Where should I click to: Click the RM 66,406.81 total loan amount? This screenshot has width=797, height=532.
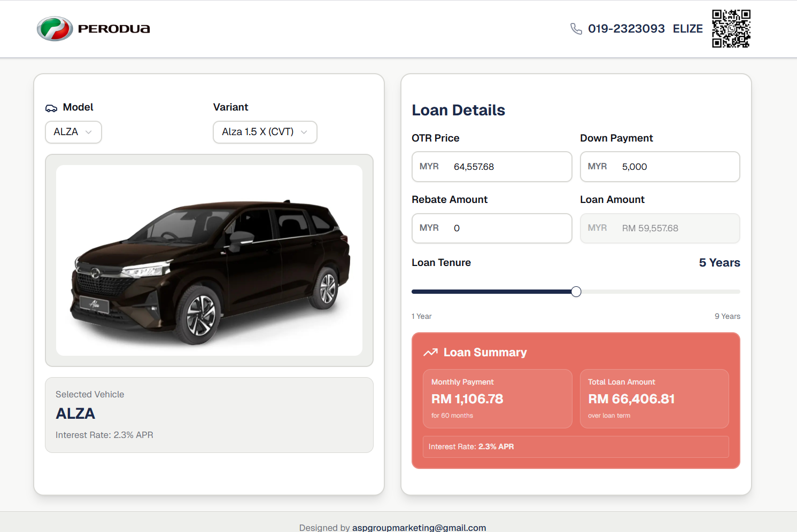[x=631, y=399]
